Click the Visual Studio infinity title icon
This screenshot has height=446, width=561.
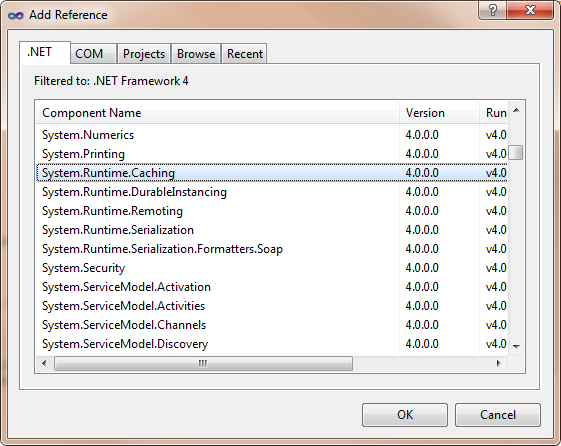pos(16,15)
